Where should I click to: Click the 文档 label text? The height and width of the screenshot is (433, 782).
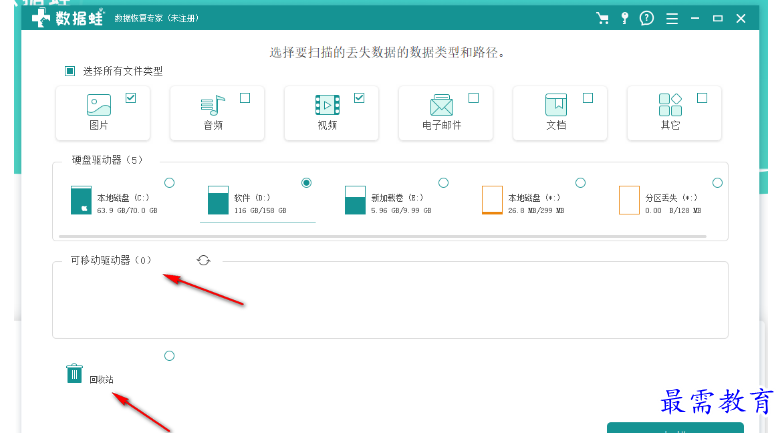(x=556, y=125)
